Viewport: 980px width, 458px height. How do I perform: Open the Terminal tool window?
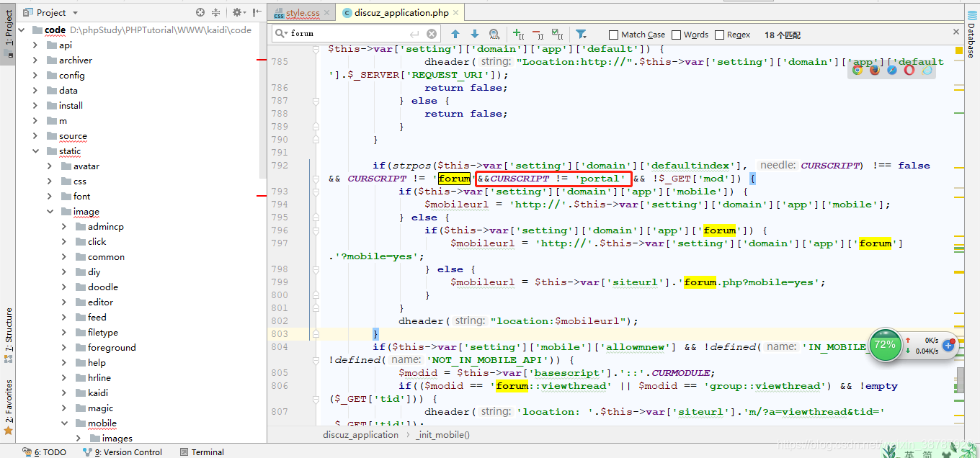coord(201,452)
